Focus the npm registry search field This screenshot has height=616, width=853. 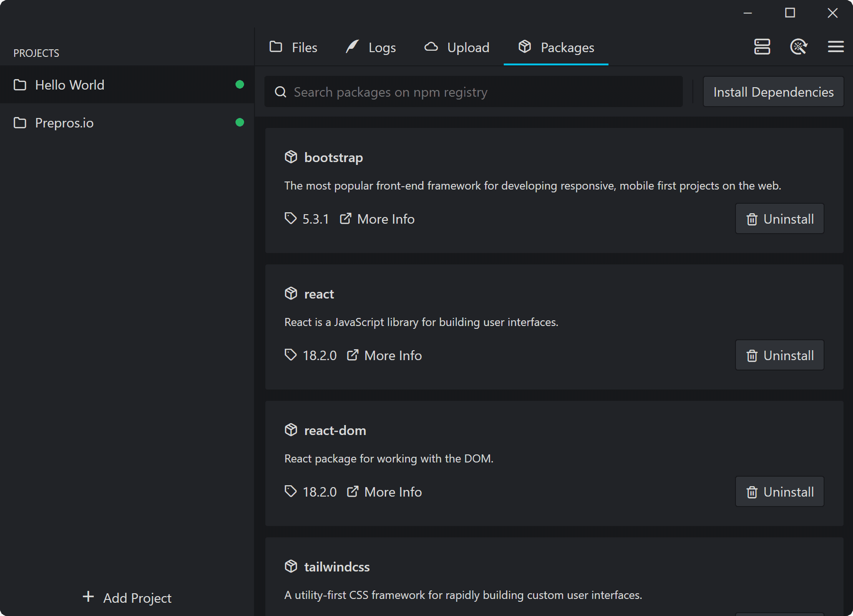pyautogui.click(x=474, y=92)
